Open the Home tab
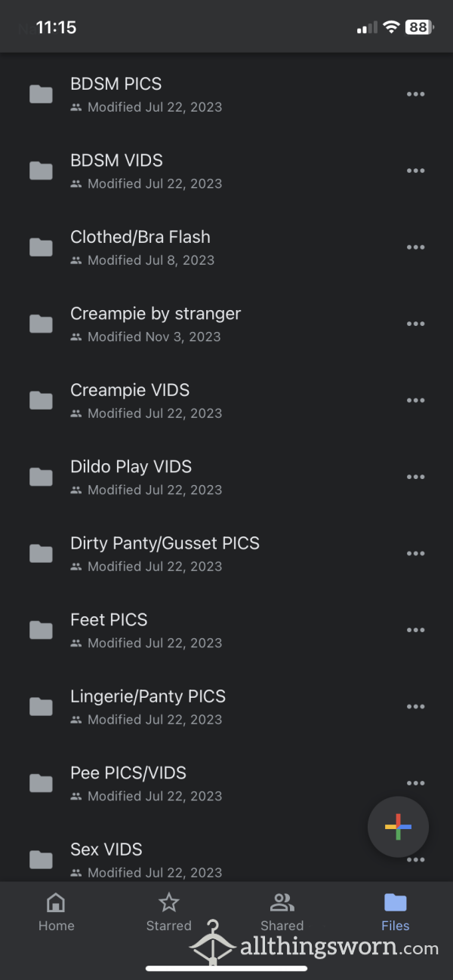453x980 pixels. tap(56, 911)
